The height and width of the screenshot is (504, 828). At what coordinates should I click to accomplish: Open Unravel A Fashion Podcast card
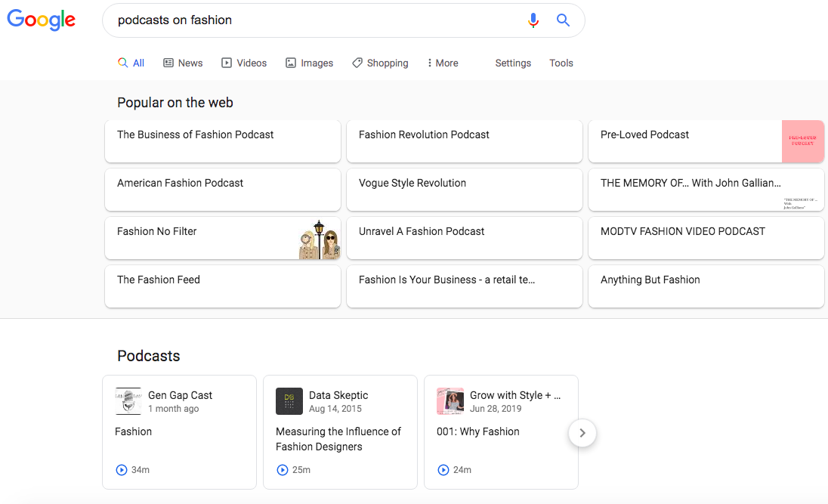point(464,238)
